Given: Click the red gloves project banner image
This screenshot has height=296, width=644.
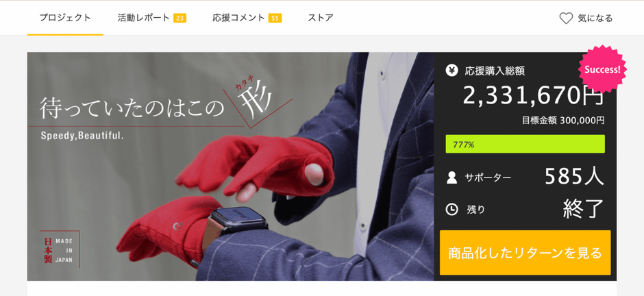Looking at the screenshot, I should point(230,166).
